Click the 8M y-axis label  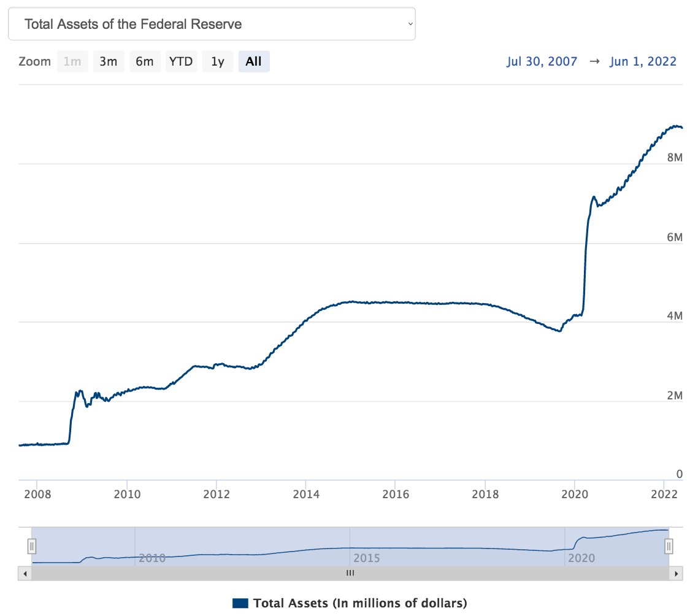[x=675, y=157]
